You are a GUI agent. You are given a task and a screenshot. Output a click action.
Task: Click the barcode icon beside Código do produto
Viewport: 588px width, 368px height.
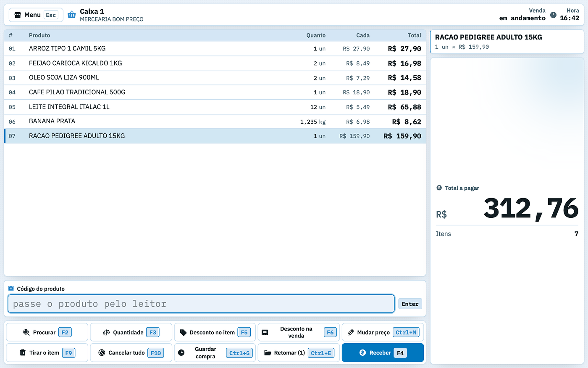[11, 289]
